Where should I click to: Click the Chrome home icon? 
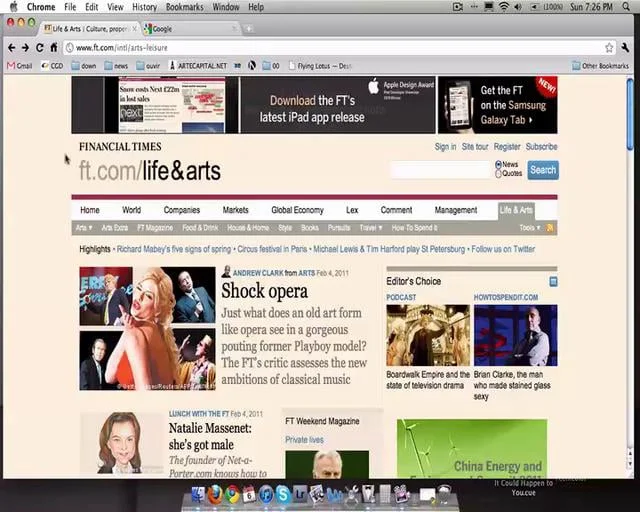pos(54,47)
